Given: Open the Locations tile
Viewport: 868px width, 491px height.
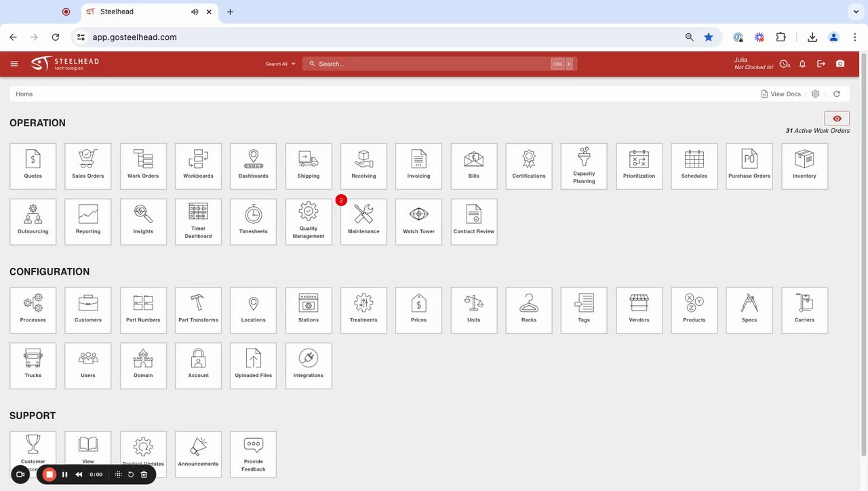Looking at the screenshot, I should tap(254, 310).
